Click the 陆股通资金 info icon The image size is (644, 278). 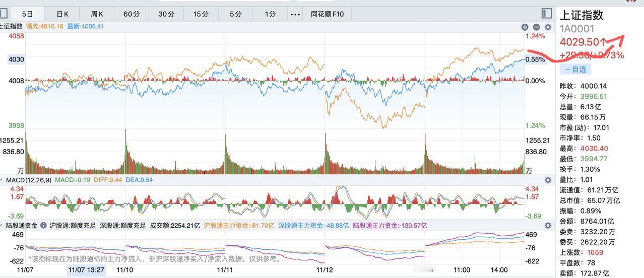43,226
